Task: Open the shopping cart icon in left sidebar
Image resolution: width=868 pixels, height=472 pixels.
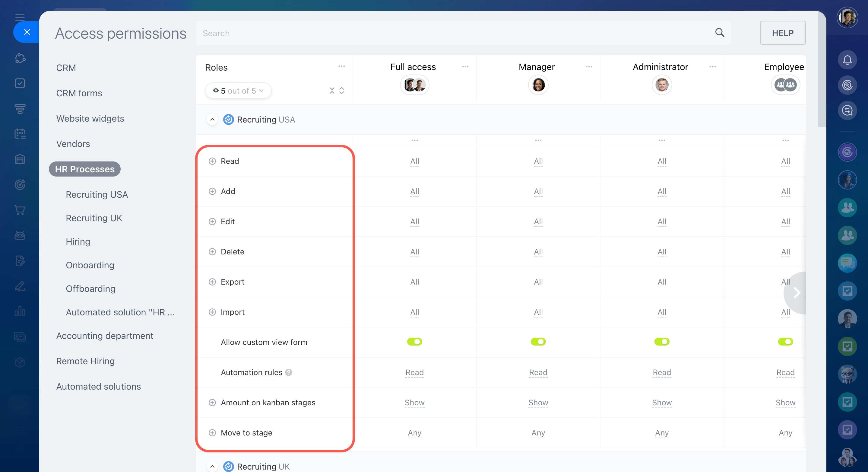Action: point(20,210)
